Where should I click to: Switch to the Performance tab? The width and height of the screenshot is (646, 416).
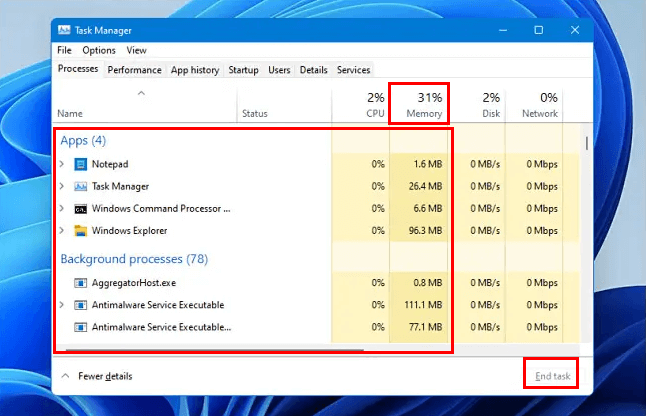(134, 70)
